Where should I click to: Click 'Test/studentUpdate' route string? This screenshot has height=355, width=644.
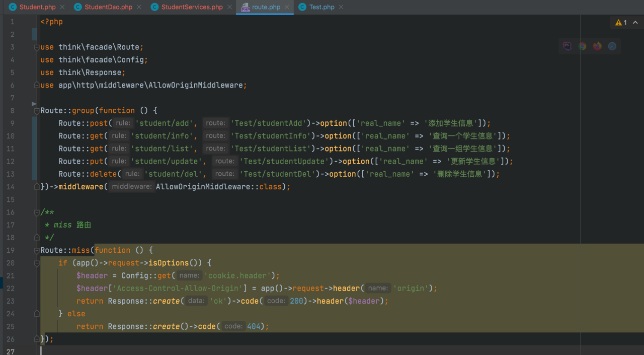point(284,161)
